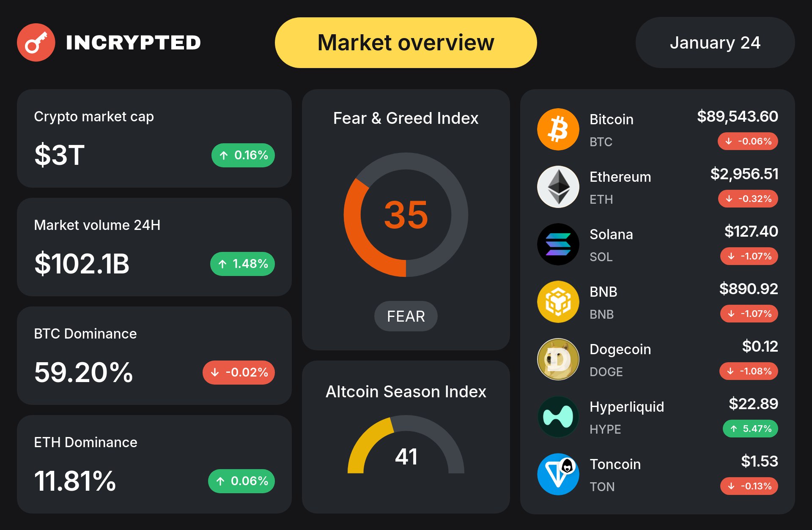Click the Incrypted key logo icon

[36, 42]
